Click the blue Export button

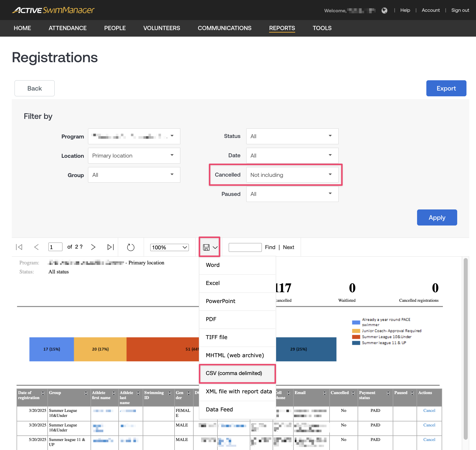point(446,88)
